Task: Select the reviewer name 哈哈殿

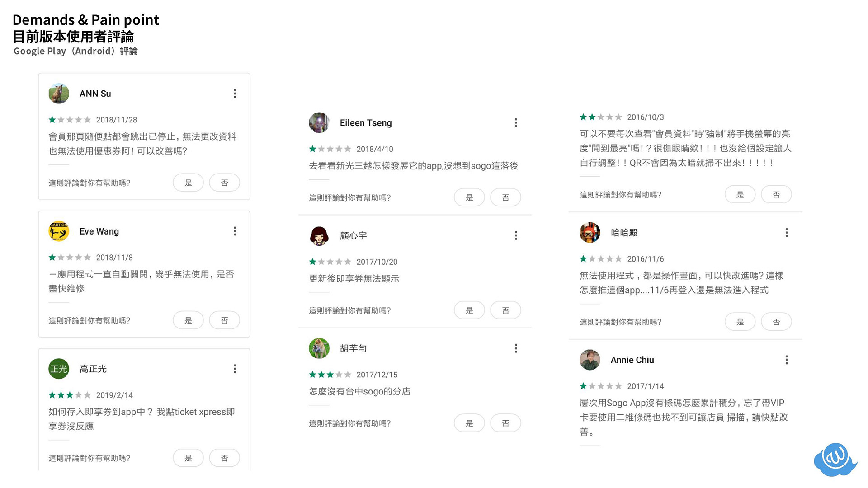Action: tap(624, 233)
